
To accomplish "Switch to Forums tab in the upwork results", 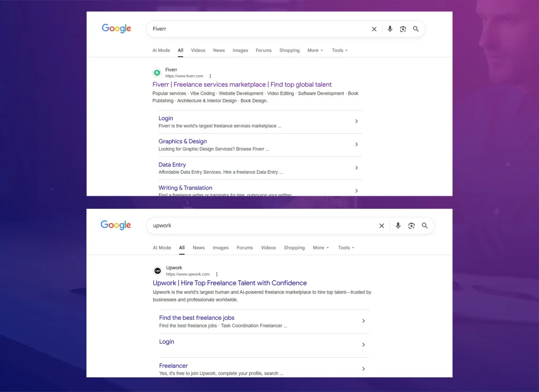I will point(245,248).
